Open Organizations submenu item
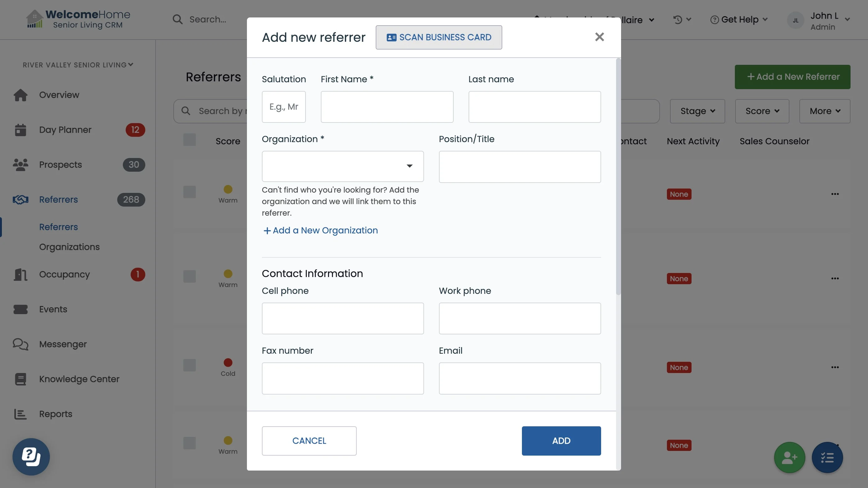868x488 pixels. click(70, 247)
